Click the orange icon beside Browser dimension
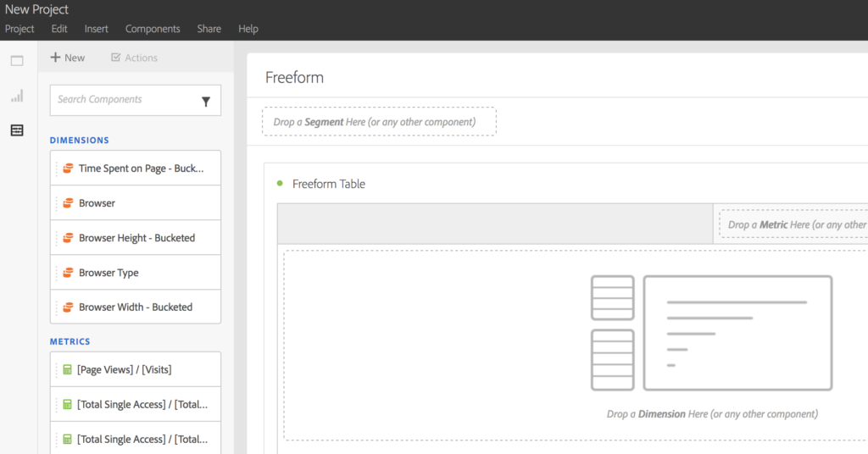868x454 pixels. pyautogui.click(x=68, y=203)
